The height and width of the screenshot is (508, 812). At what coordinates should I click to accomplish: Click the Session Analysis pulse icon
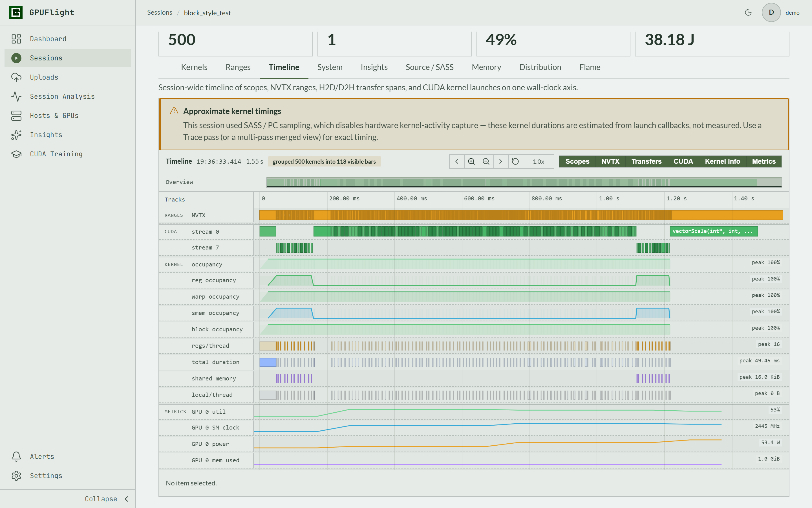[16, 97]
